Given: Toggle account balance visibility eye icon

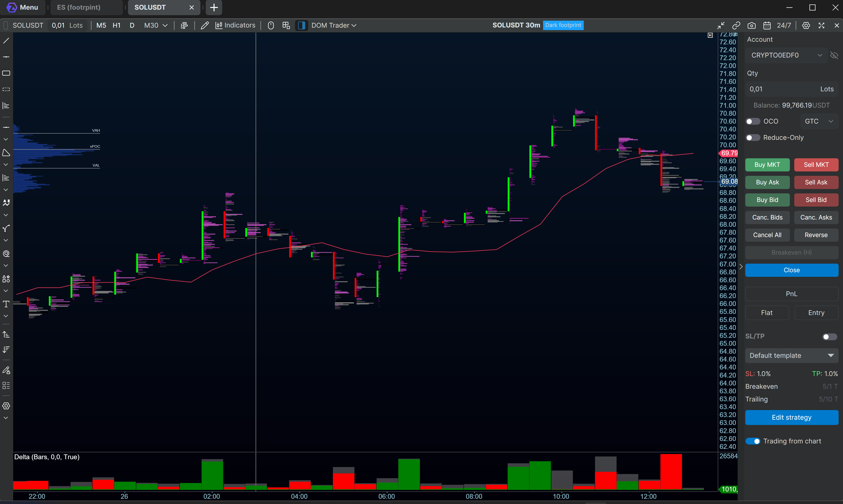Looking at the screenshot, I should (834, 55).
